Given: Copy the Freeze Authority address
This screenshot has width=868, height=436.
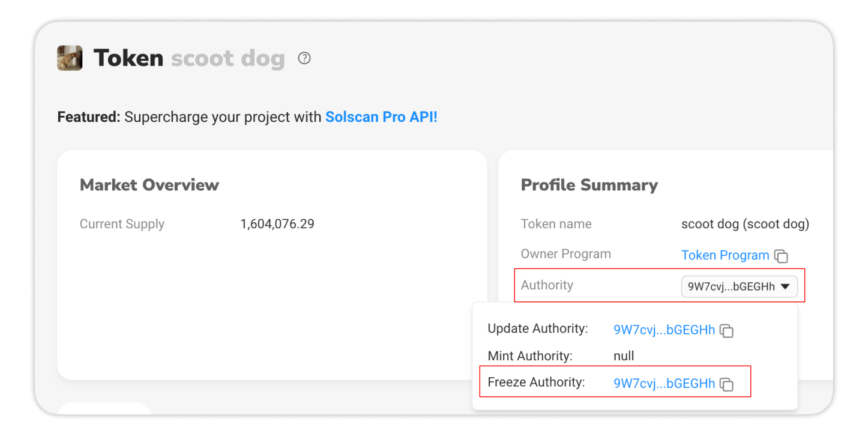Looking at the screenshot, I should (x=726, y=384).
